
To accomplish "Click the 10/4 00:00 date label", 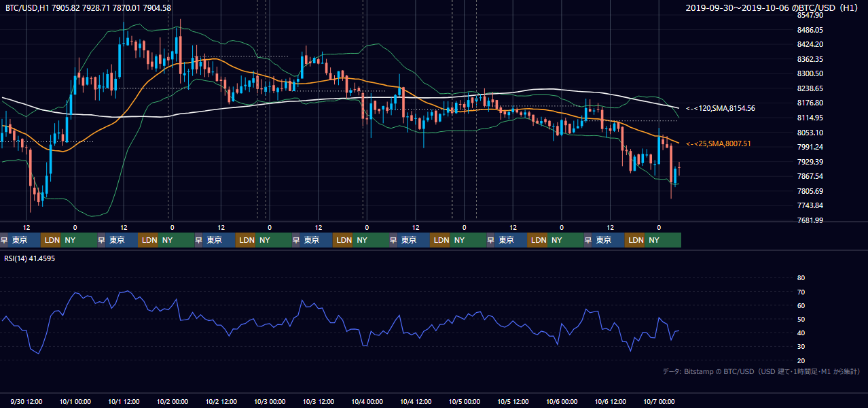I will click(x=367, y=401).
